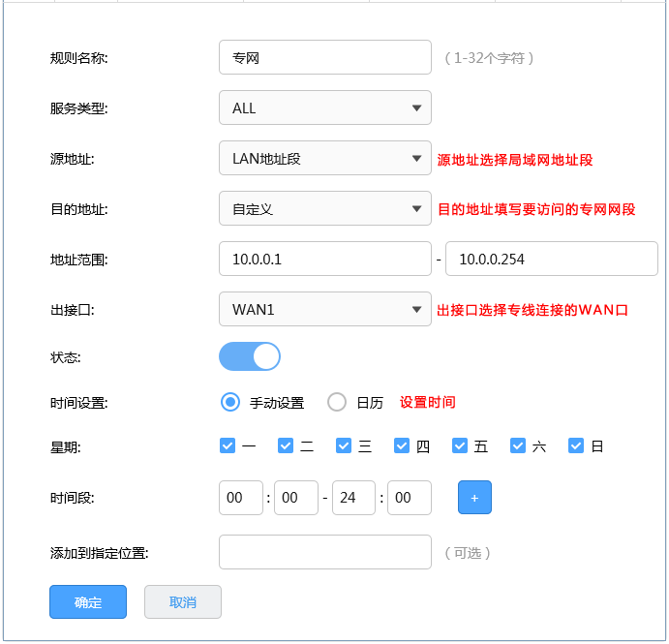Open the 服务类型 dropdown showing ALL
Image resolution: width=669 pixels, height=644 pixels.
tap(324, 107)
